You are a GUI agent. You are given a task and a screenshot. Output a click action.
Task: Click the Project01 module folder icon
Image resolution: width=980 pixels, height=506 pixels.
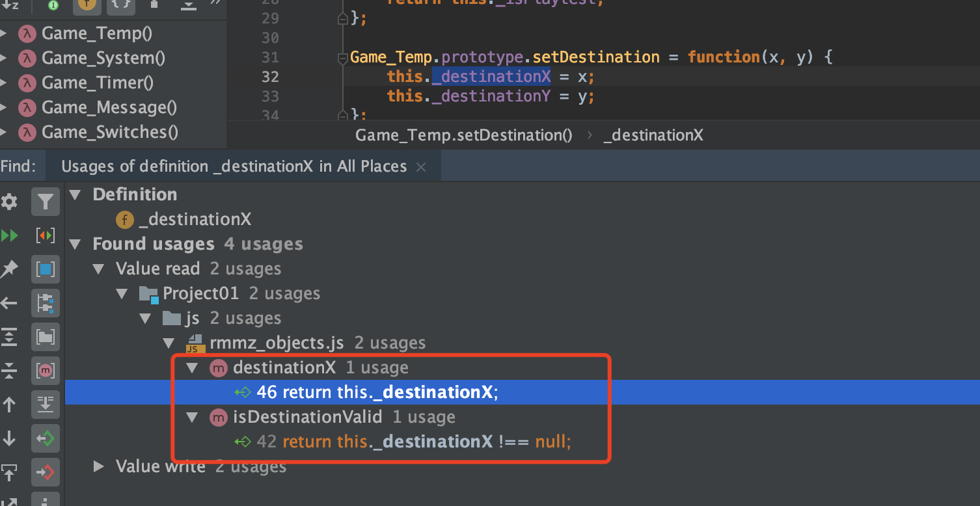(x=149, y=294)
